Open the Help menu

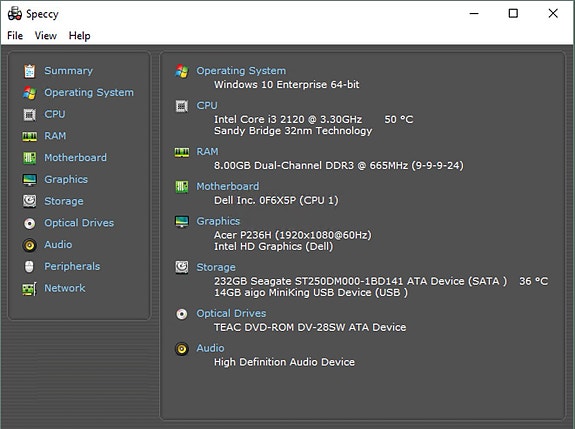(80, 36)
